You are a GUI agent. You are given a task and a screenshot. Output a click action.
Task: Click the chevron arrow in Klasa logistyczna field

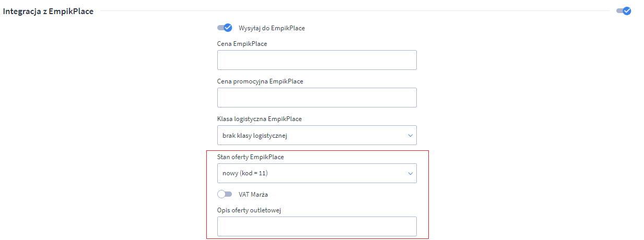[410, 136]
